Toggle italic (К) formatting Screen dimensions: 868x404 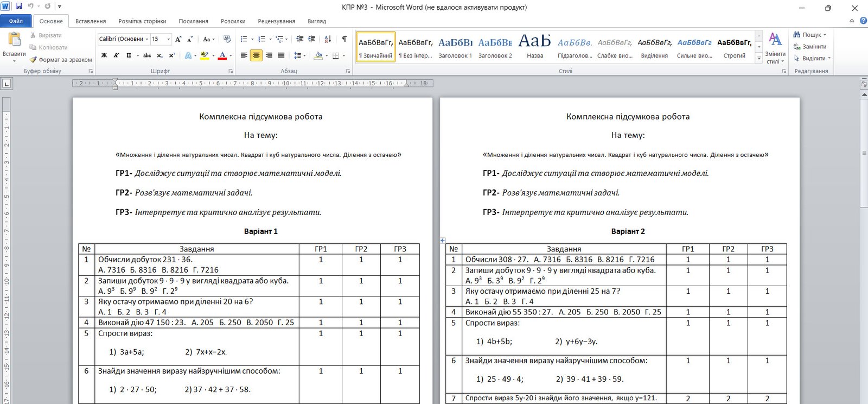(116, 55)
